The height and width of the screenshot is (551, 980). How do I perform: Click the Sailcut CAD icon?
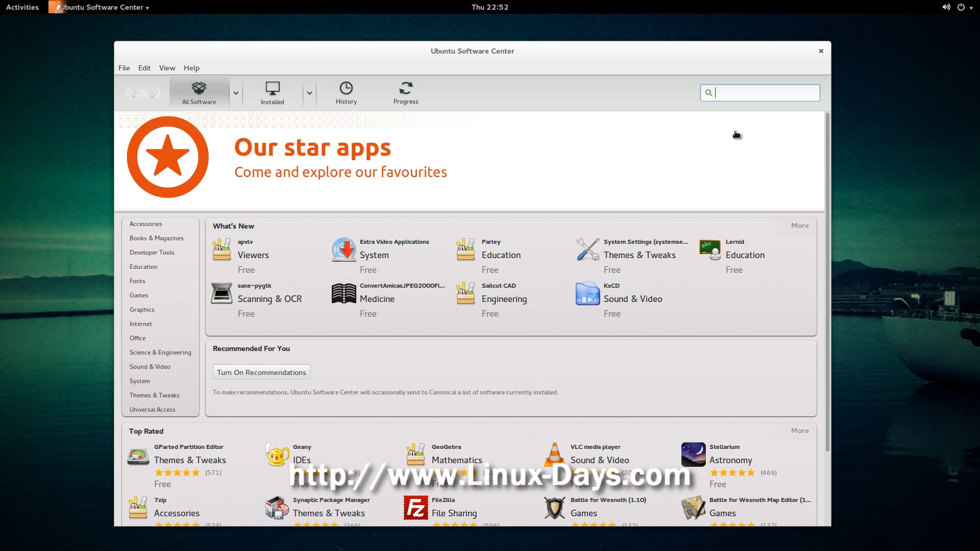click(x=465, y=293)
